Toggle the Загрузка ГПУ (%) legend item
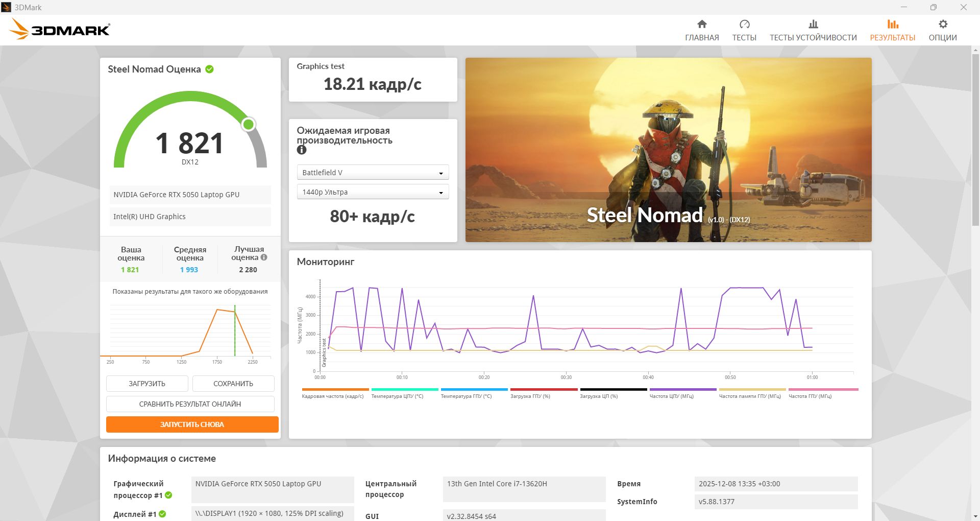 [544, 394]
